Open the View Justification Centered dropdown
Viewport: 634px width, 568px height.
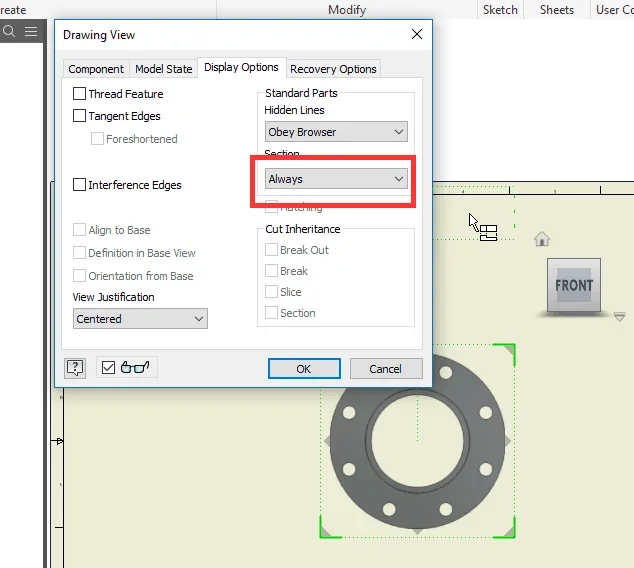coord(140,319)
